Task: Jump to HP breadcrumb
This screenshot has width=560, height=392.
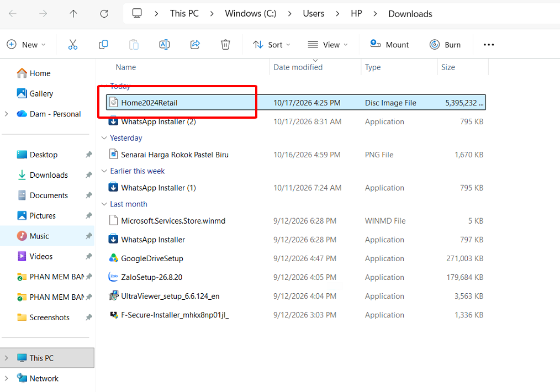Action: coord(356,14)
